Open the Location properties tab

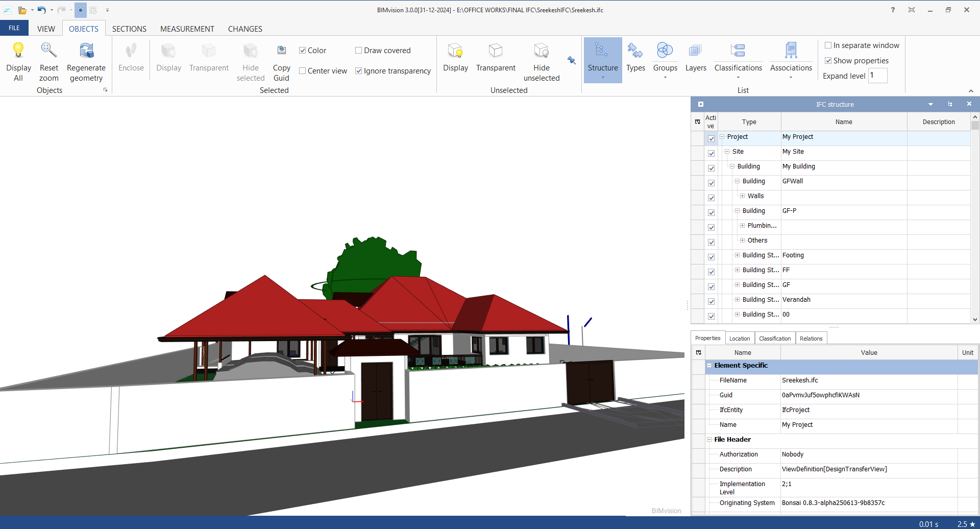(739, 338)
